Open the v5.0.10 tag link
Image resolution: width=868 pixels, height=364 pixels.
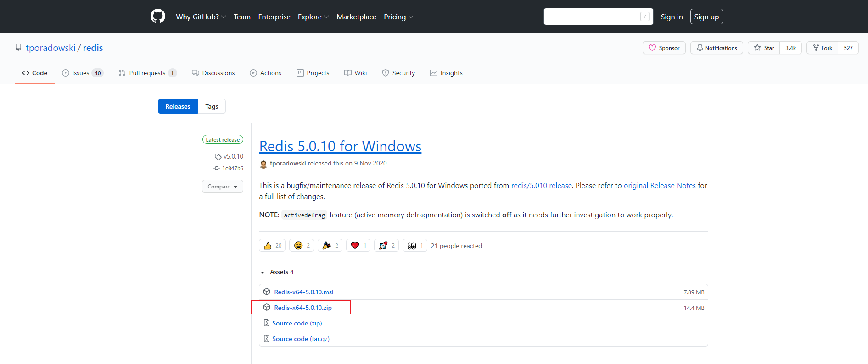click(229, 156)
